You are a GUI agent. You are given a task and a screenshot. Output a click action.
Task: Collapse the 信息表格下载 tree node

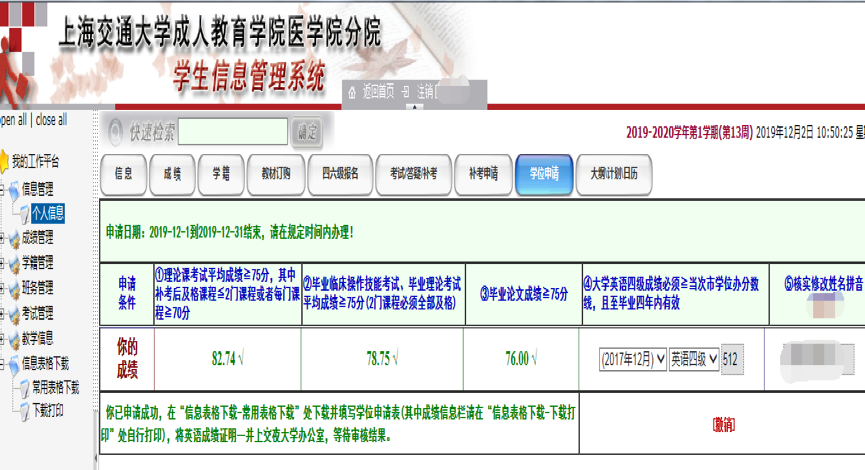tap(2, 364)
